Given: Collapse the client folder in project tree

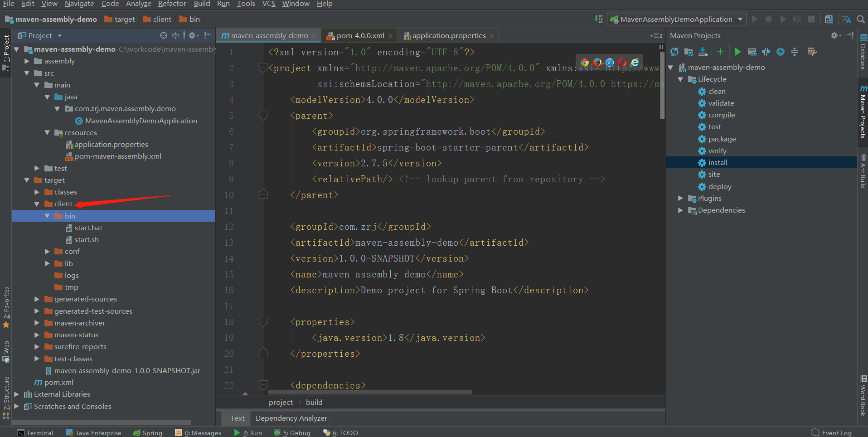Looking at the screenshot, I should click(x=37, y=204).
